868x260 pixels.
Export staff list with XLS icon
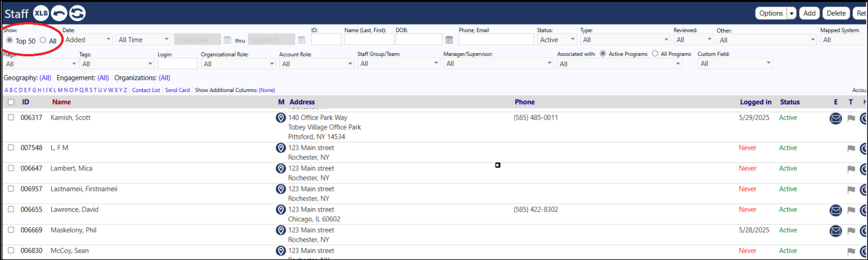pos(41,13)
